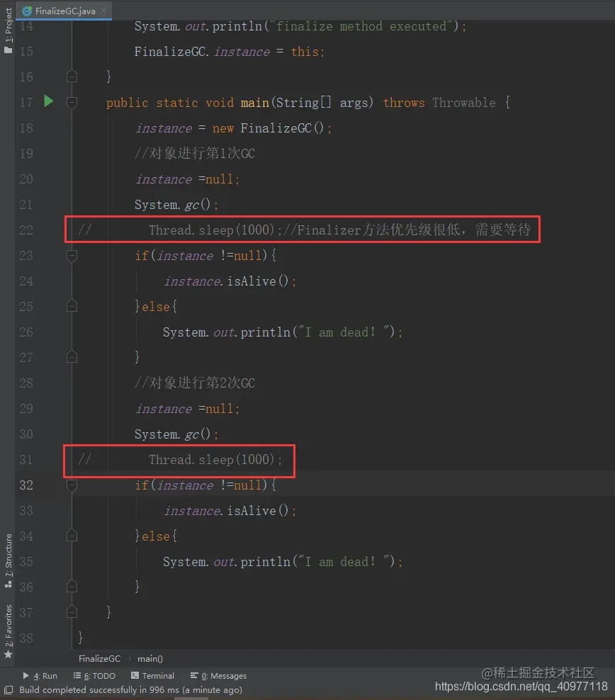The width and height of the screenshot is (615, 700).
Task: Click 'instance =null;' on line 20
Action: (188, 179)
